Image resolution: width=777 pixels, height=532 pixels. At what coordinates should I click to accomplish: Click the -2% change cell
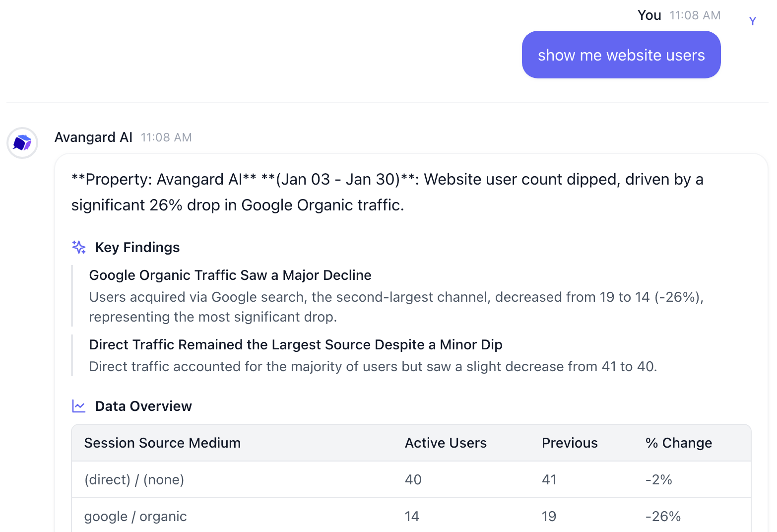click(659, 479)
